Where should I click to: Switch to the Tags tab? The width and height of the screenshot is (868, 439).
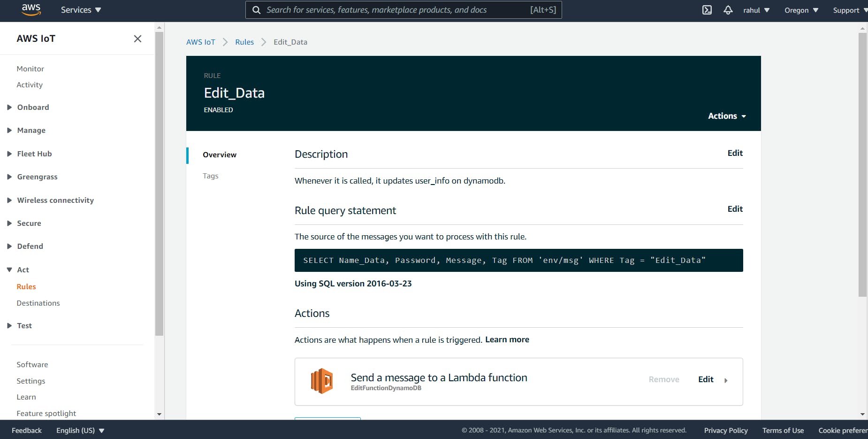click(211, 176)
